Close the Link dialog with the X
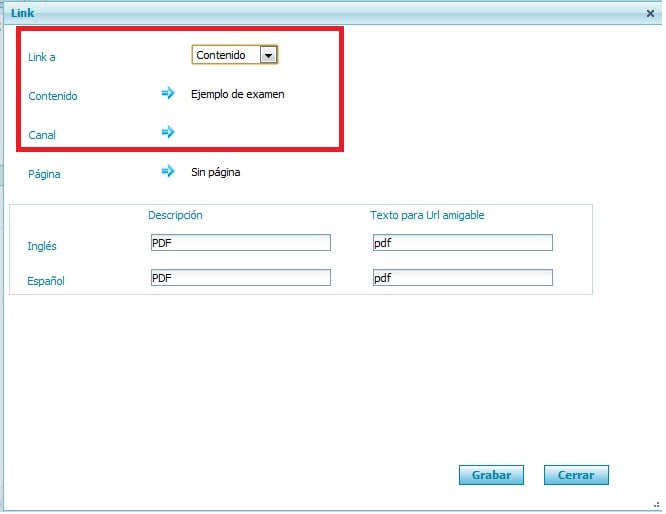The image size is (666, 514). point(650,13)
